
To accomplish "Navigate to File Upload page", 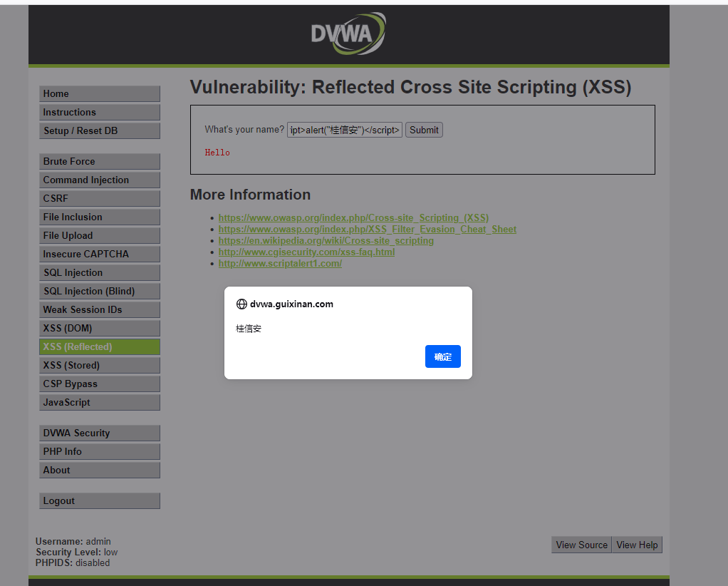I will click(99, 236).
